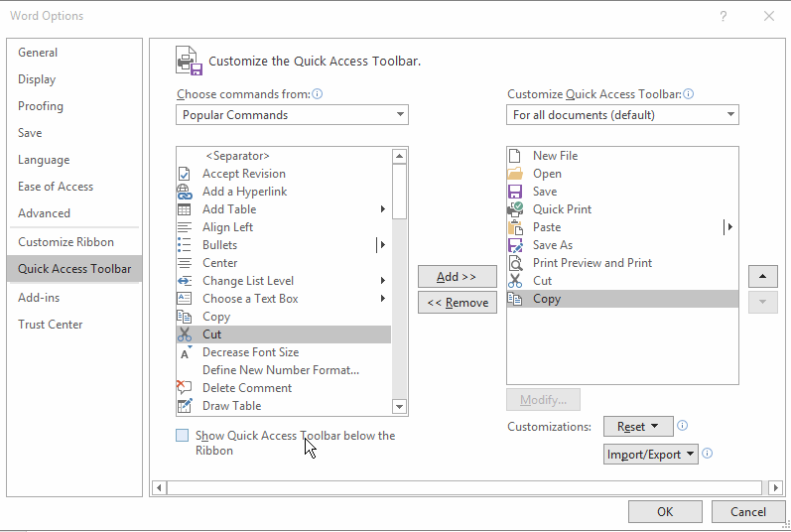The height and width of the screenshot is (532, 791).
Task: Click the Choose a Text Box icon
Action: pos(185,299)
